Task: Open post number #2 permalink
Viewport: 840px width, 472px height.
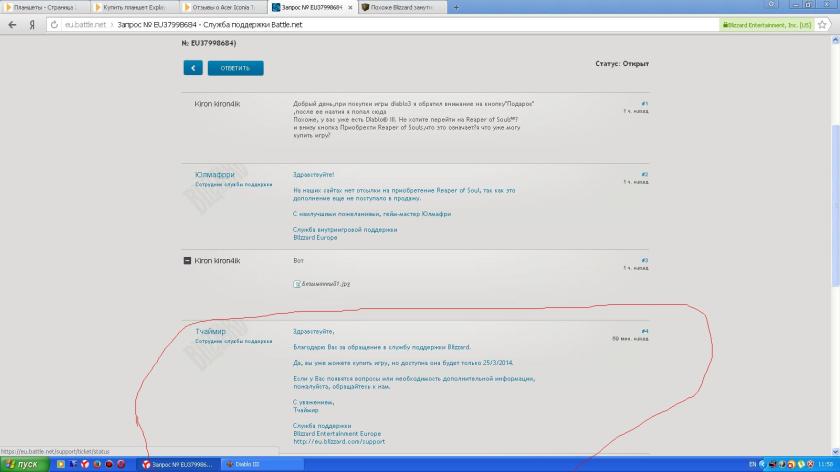Action: point(644,174)
